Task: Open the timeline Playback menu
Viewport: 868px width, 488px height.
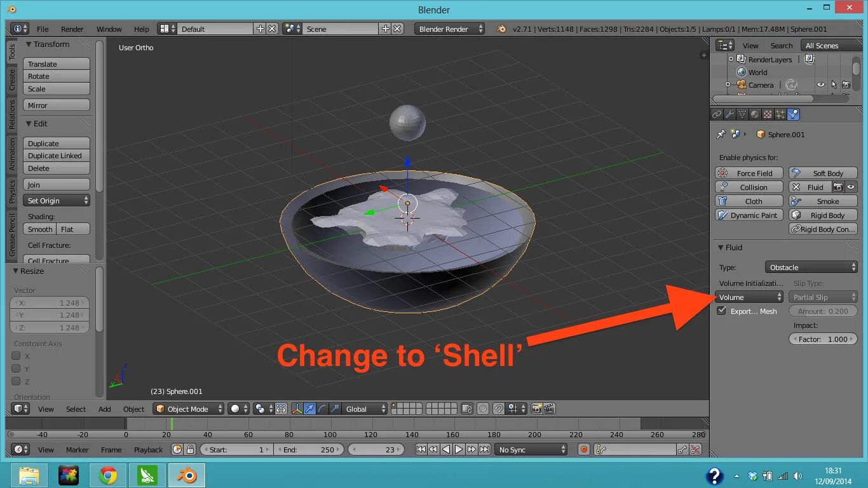Action: 148,449
